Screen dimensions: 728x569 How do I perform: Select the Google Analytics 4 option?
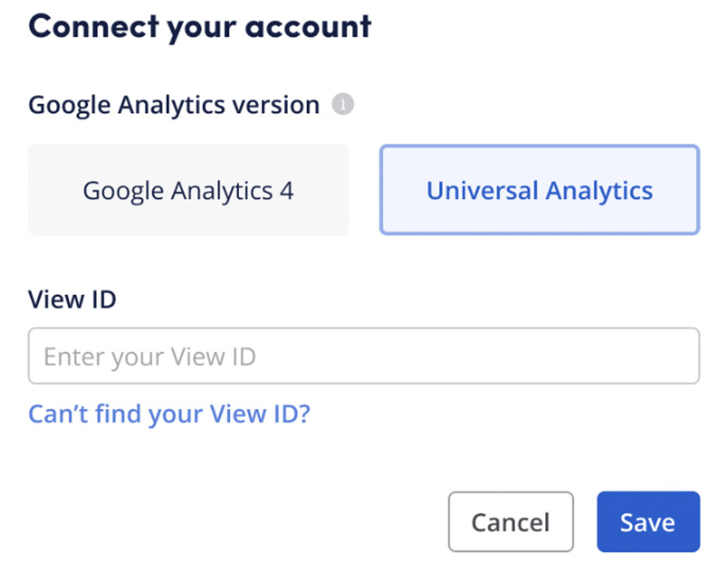[x=188, y=190]
